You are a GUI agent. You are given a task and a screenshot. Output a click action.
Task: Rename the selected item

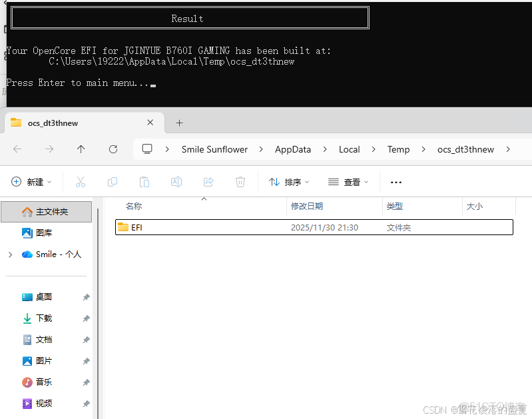(176, 182)
